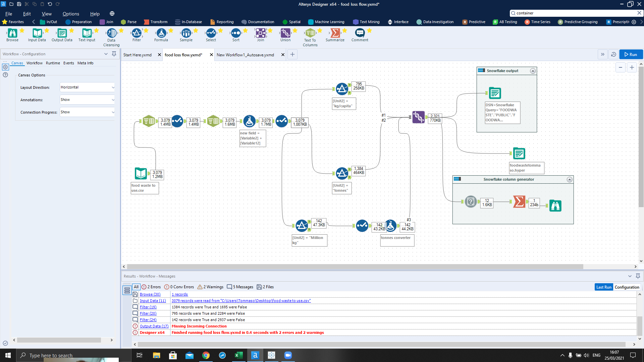The height and width of the screenshot is (362, 644).
Task: Collapse the Snowflake column generator container
Action: point(570,179)
